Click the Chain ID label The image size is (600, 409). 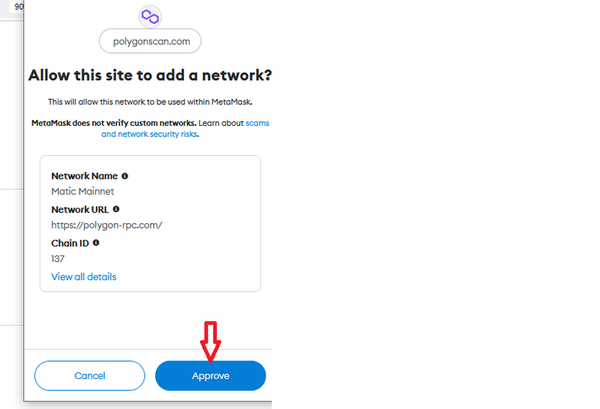point(70,243)
